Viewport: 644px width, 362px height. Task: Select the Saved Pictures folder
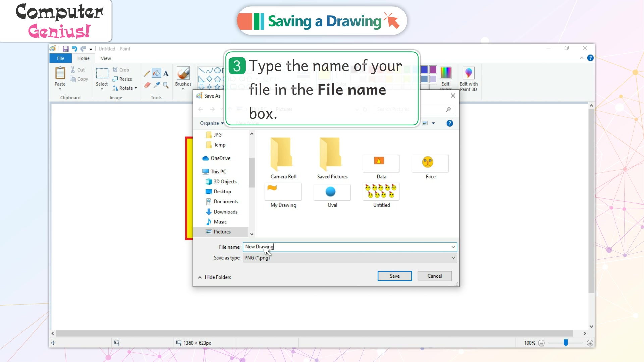pyautogui.click(x=332, y=158)
